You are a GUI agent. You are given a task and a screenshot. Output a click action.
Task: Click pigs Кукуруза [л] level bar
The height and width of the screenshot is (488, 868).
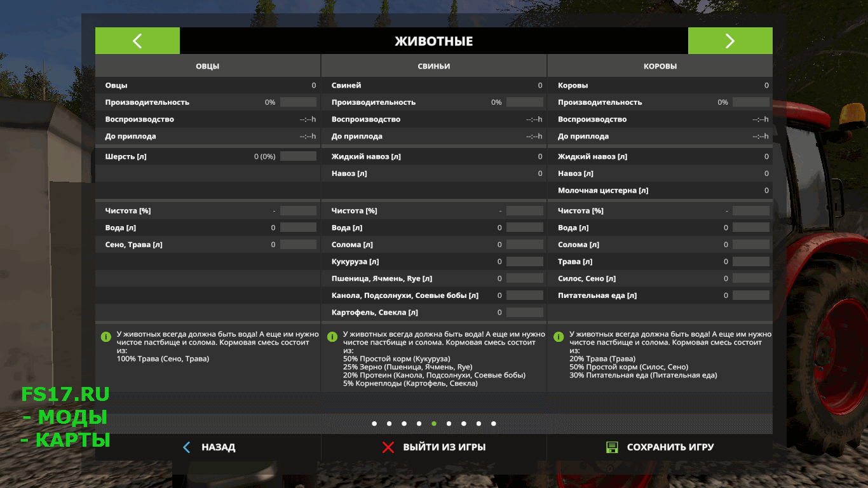coord(525,262)
